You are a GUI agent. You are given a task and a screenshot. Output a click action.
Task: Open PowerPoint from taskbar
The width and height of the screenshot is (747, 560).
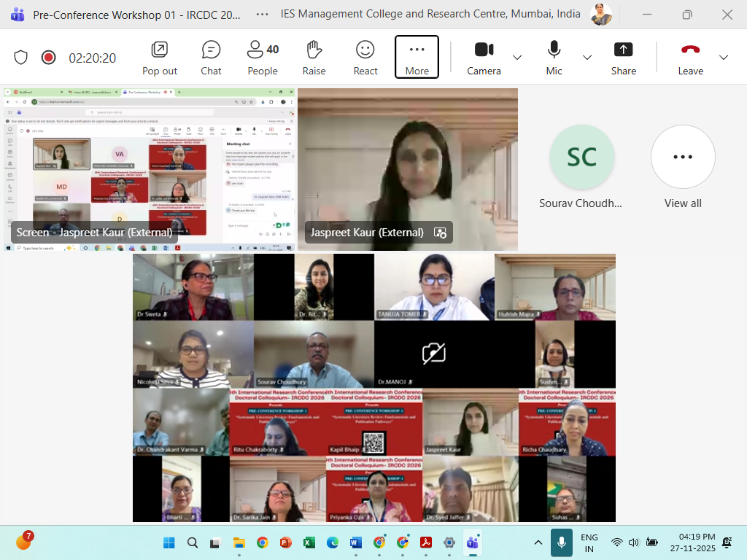286,542
